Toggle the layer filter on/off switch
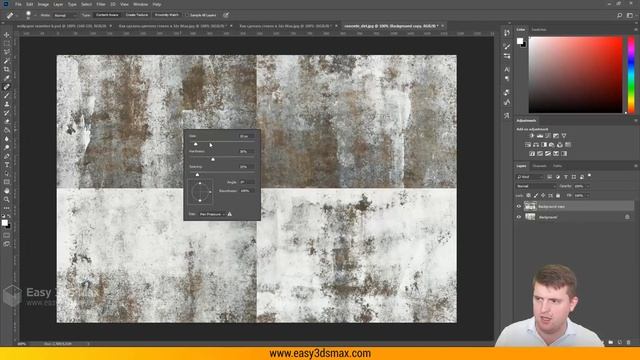Image resolution: width=640 pixels, height=360 pixels. click(x=589, y=176)
